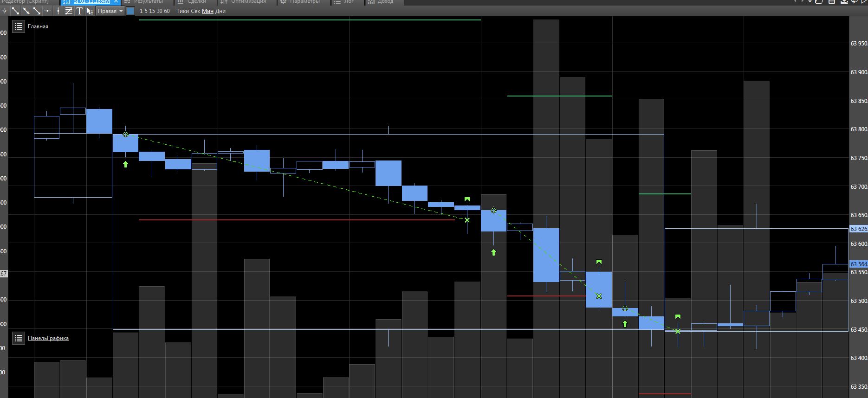Click the Главная panel title link
Screen dimensions: 868x398
(38, 26)
